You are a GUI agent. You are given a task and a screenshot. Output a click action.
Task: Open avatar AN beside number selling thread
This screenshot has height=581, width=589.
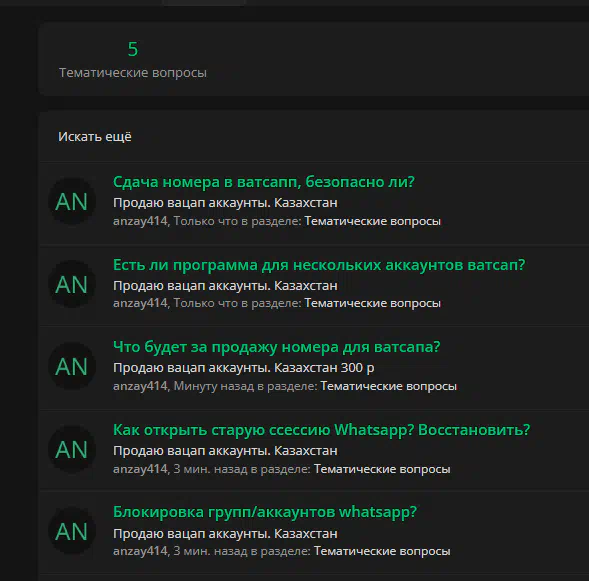click(x=72, y=366)
